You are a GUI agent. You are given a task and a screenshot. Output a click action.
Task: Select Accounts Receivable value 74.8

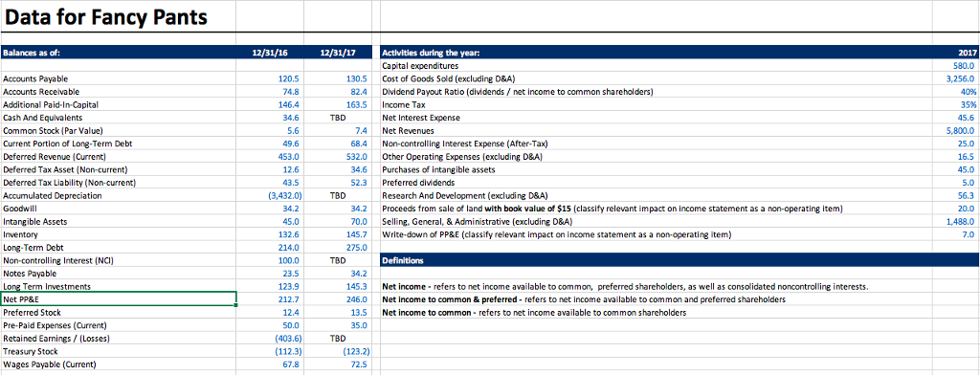(x=270, y=92)
